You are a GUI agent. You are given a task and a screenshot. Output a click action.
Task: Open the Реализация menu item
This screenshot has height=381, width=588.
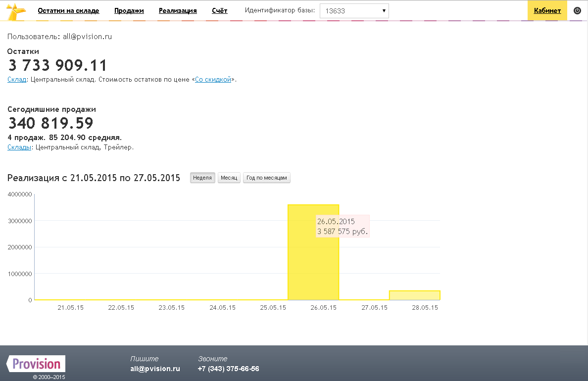(178, 11)
